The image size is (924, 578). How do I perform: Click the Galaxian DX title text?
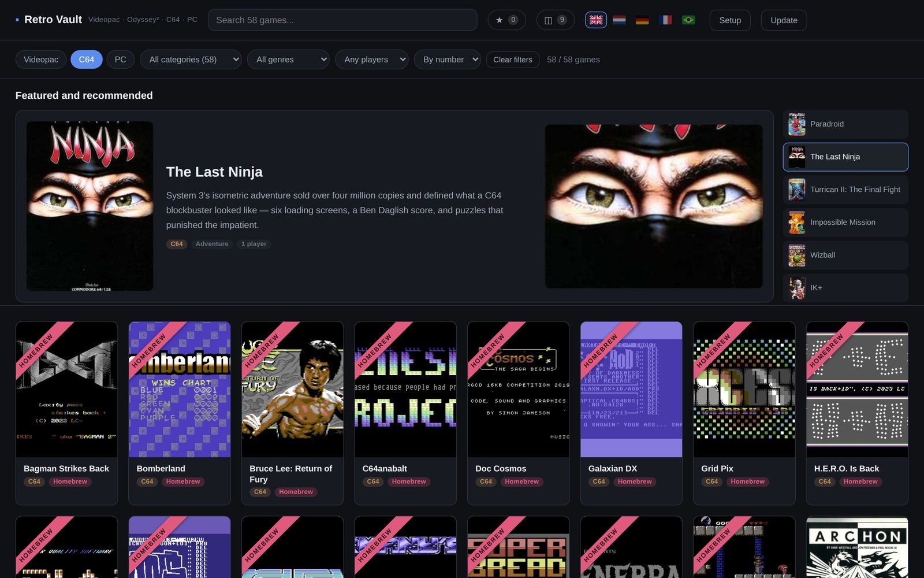point(613,469)
